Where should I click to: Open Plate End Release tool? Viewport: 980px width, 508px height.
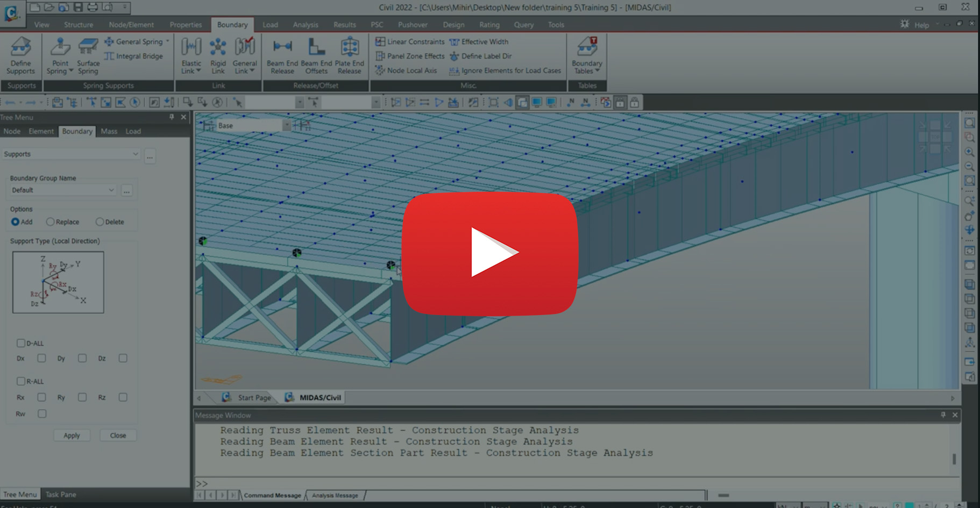pos(350,56)
